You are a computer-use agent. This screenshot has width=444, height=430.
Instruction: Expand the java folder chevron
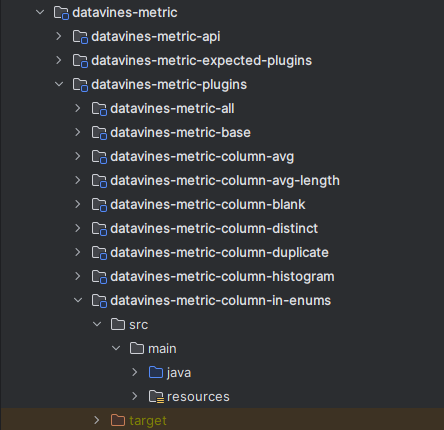click(x=135, y=372)
